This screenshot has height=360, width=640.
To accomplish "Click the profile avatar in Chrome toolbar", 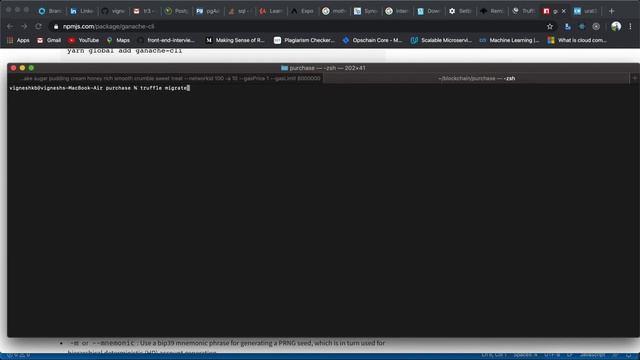I will (x=616, y=27).
